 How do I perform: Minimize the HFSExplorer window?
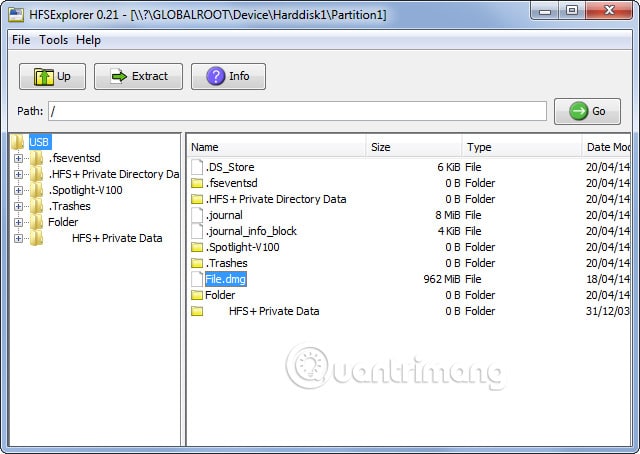pos(544,11)
